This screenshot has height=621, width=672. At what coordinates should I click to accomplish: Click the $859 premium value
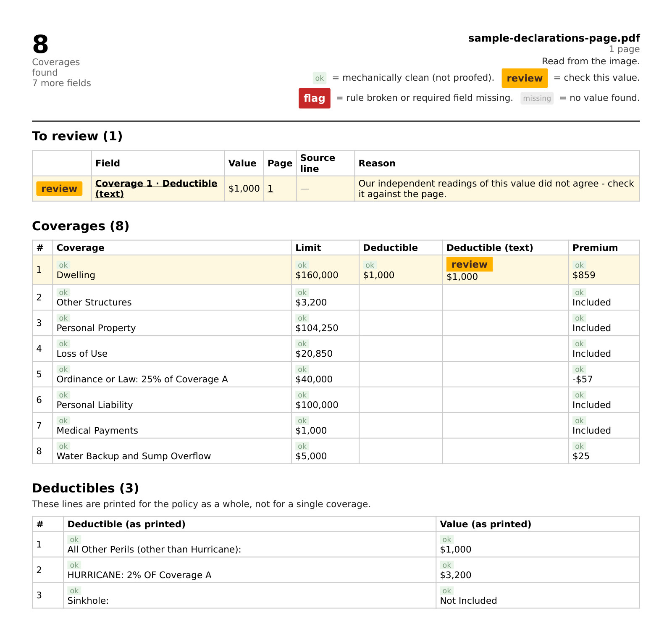click(x=584, y=275)
